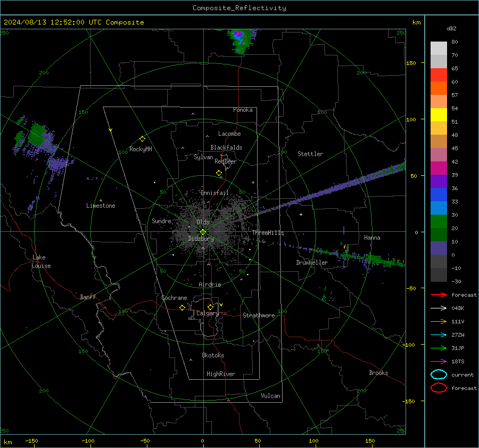This screenshot has width=479, height=448.
Task: Click the Drumheller label
Action: click(312, 263)
